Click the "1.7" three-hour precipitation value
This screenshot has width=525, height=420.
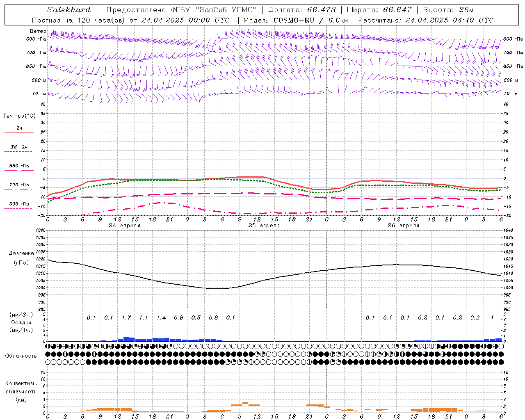126,317
